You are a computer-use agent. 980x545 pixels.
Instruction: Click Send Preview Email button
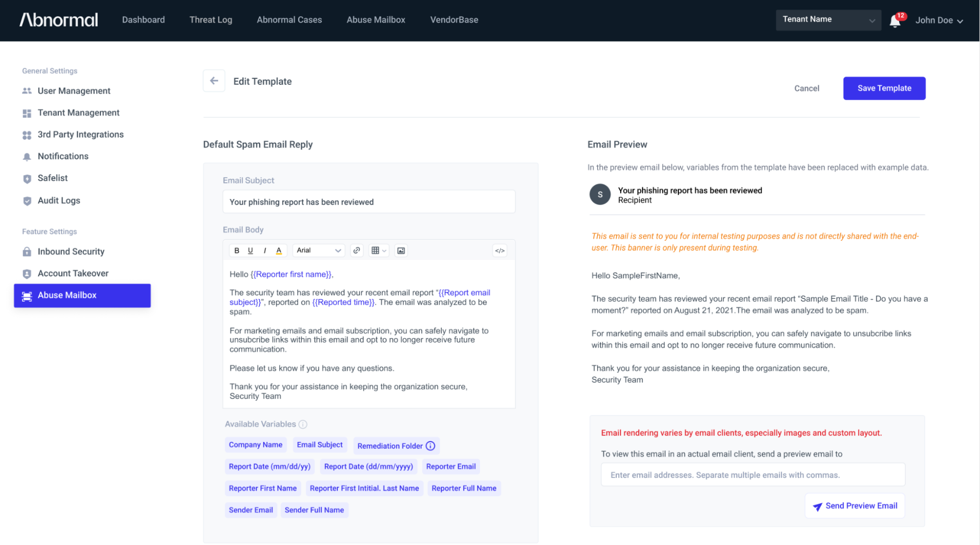point(854,506)
